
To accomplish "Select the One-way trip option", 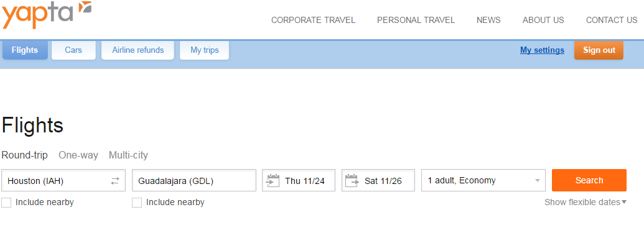I will coord(78,155).
